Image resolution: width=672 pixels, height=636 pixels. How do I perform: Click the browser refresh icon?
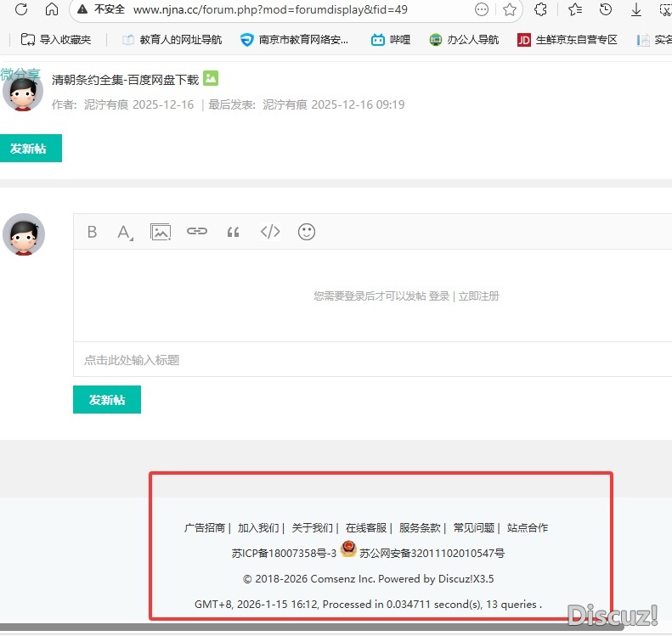pos(21,9)
